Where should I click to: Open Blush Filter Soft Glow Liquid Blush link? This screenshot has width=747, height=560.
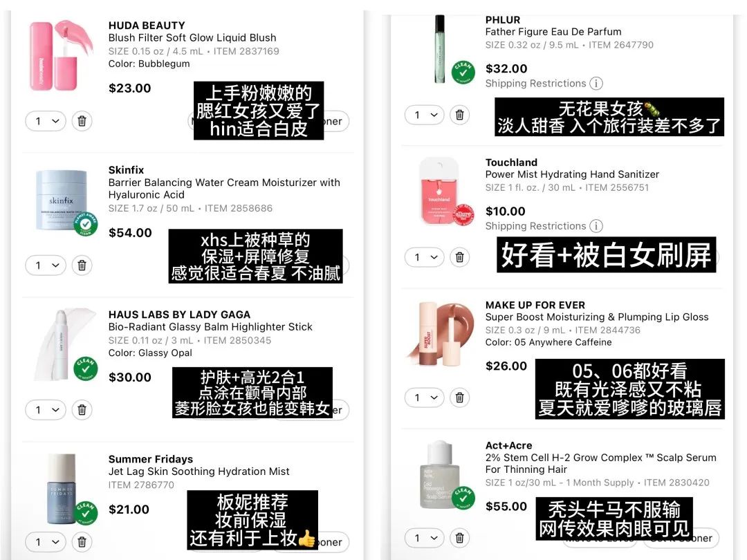click(x=192, y=37)
